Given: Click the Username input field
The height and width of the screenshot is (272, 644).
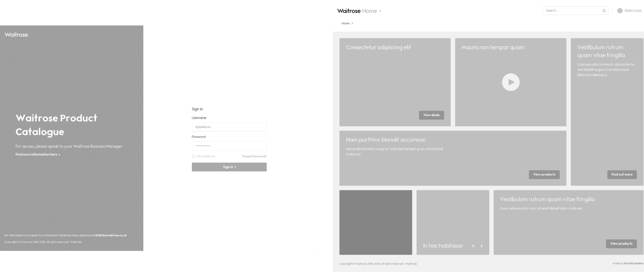Looking at the screenshot, I should tap(229, 127).
